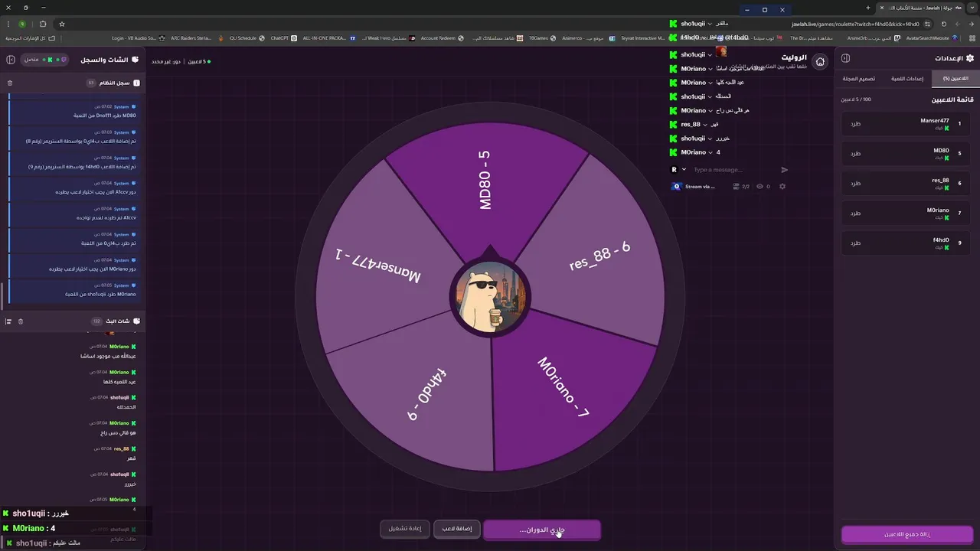980x551 pixels.
Task: Open chat identity dropdown next to R
Action: coord(684,170)
